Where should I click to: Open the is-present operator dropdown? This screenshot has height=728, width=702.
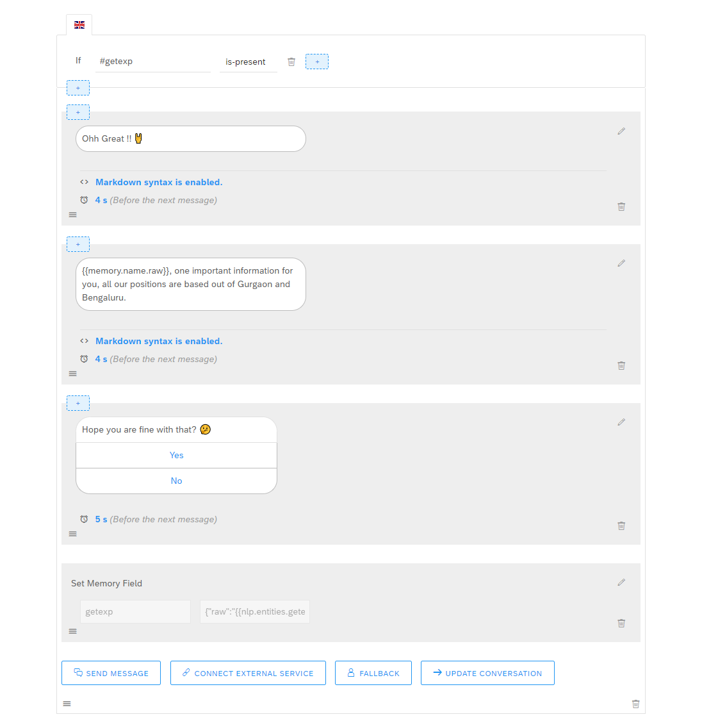coord(249,62)
